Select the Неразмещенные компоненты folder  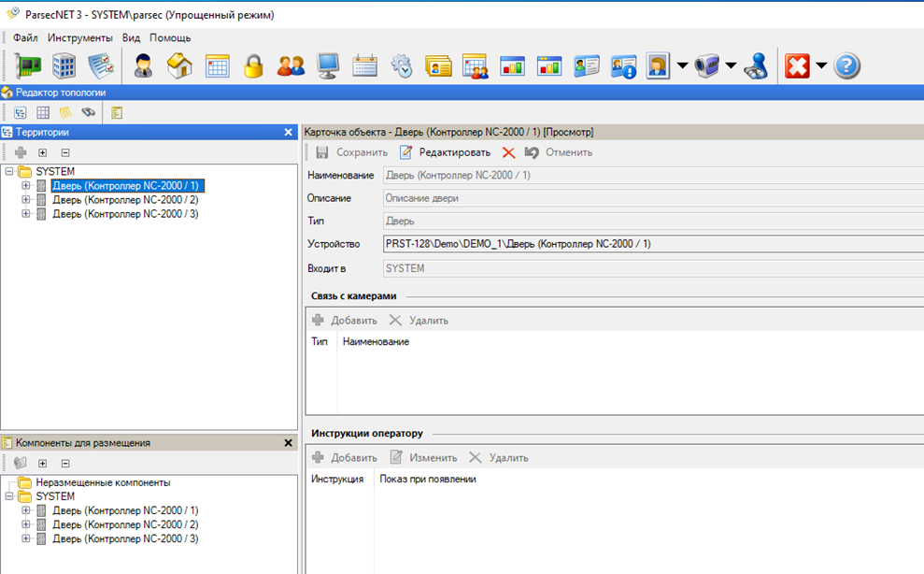tap(103, 482)
